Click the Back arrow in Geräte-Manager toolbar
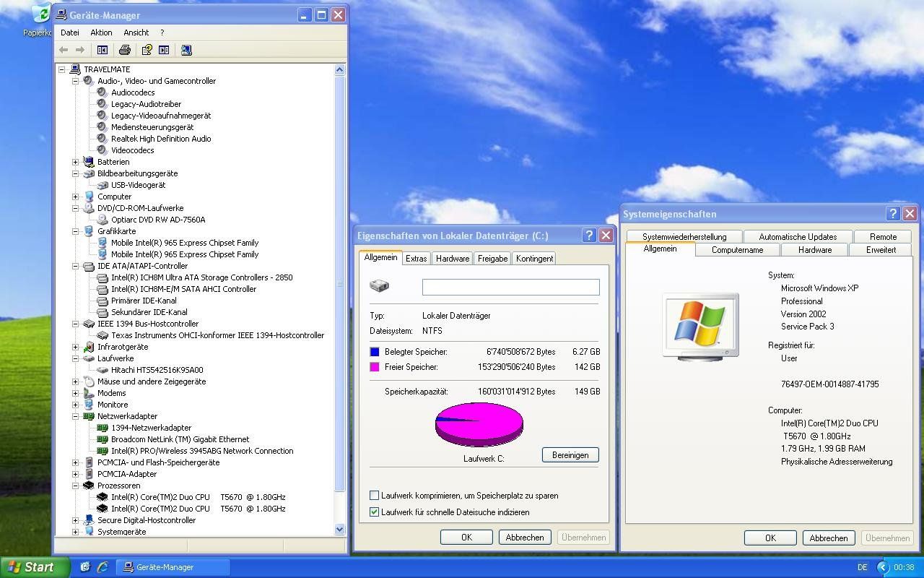The width and height of the screenshot is (924, 578). [64, 50]
